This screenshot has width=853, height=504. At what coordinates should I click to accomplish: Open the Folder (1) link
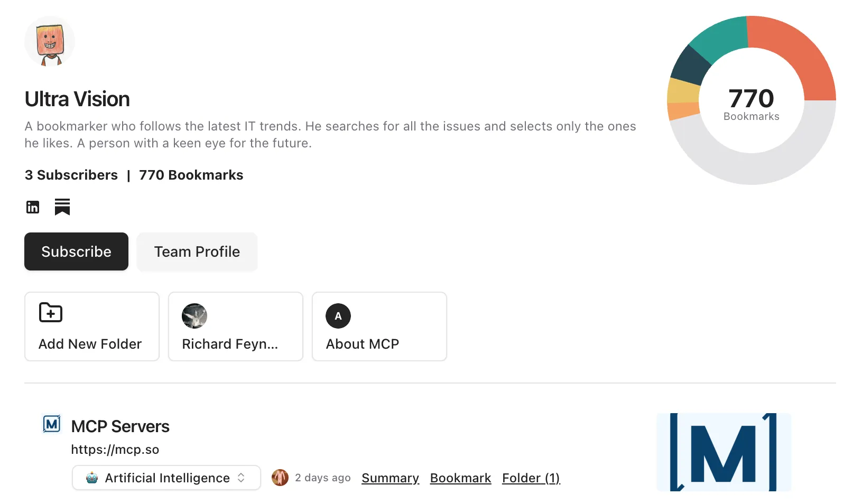531,478
